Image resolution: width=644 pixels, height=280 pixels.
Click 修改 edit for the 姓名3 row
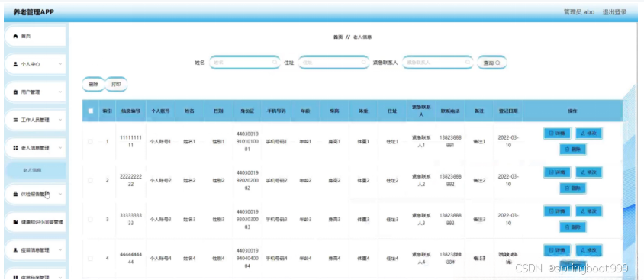tap(588, 211)
